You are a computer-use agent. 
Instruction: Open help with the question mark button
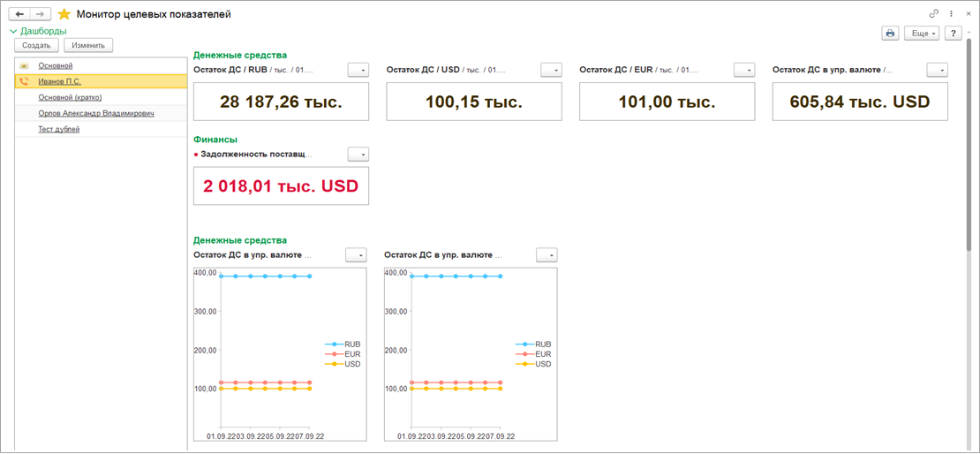point(953,33)
